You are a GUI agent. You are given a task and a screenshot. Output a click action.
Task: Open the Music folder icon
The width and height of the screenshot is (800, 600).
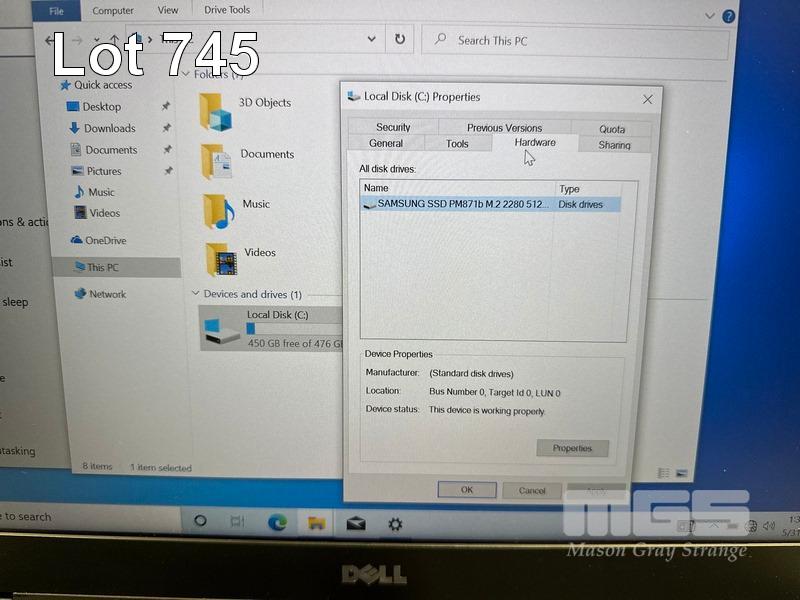[x=218, y=211]
